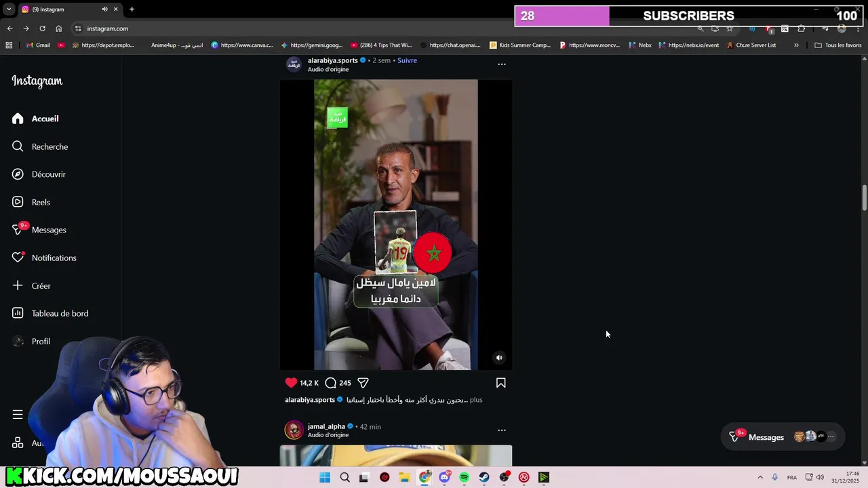Open Tableau de bord dashboard
Viewport: 868px width, 488px height.
click(x=50, y=313)
